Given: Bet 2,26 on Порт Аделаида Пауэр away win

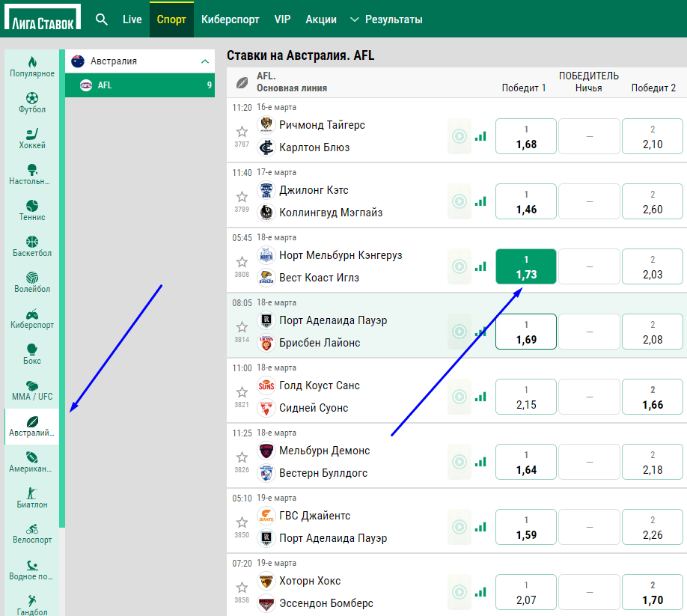Looking at the screenshot, I should 653,527.
